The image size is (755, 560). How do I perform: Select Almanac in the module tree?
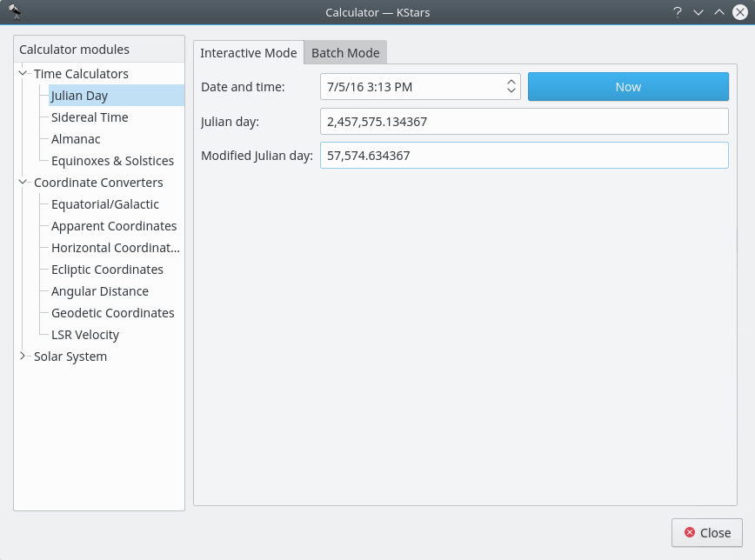click(x=76, y=139)
